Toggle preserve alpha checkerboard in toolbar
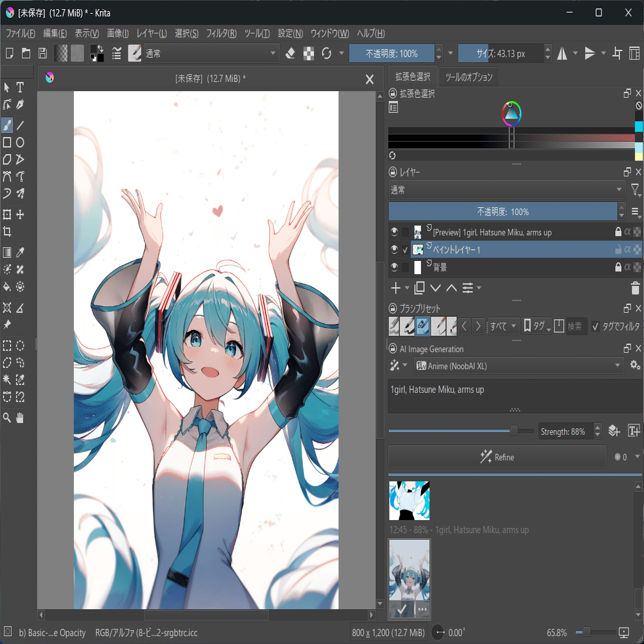The image size is (644, 644). tap(308, 53)
